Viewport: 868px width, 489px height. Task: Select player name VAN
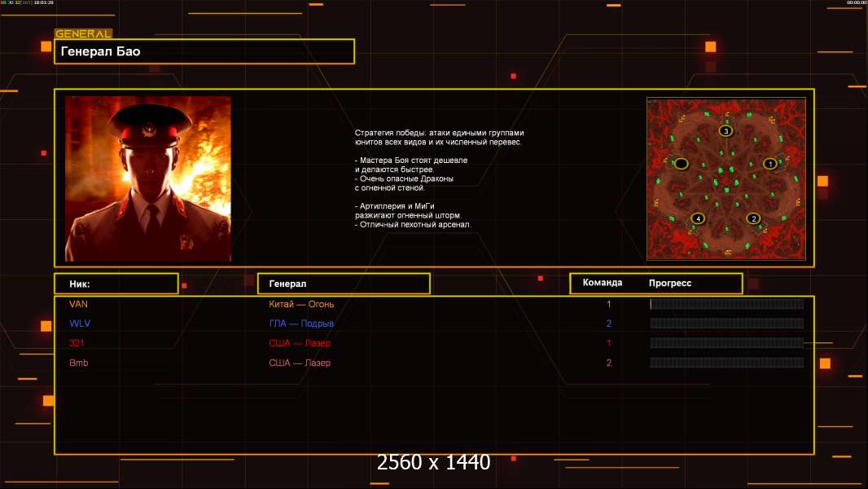point(79,304)
